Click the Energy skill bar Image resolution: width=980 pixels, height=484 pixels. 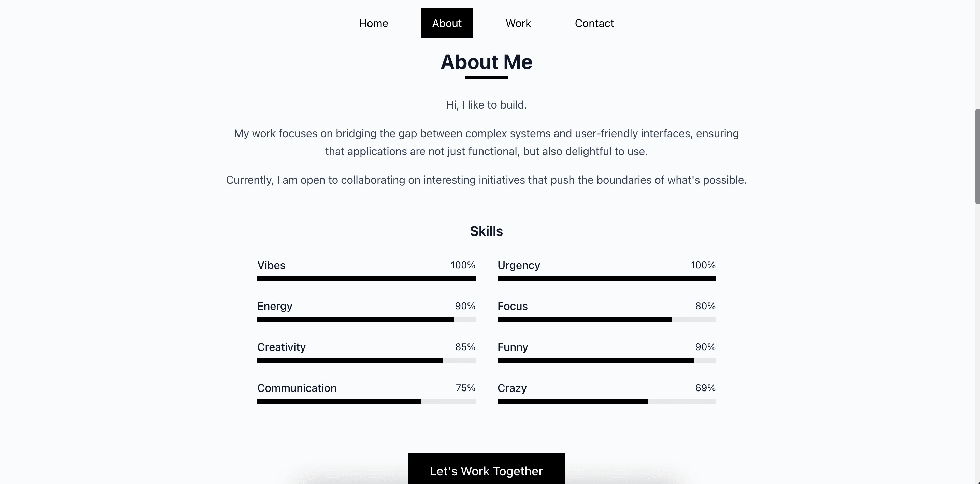(x=366, y=319)
